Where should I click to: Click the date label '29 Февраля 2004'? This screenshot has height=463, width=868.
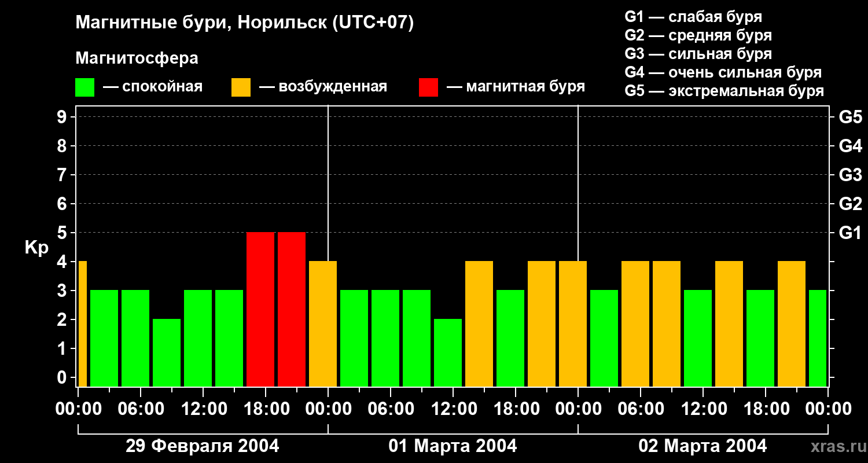pyautogui.click(x=203, y=446)
